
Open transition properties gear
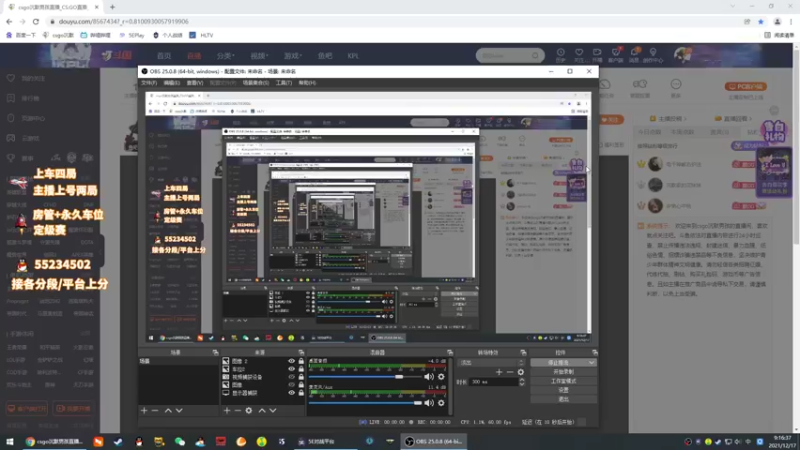(521, 372)
